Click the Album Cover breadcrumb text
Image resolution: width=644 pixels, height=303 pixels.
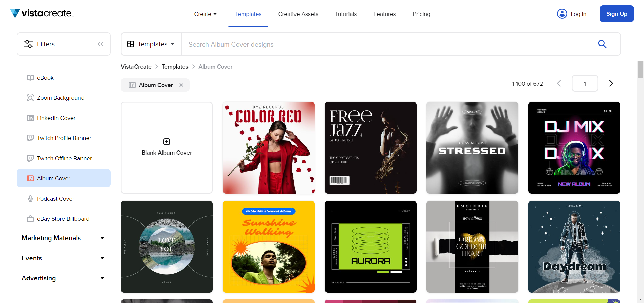coord(215,67)
